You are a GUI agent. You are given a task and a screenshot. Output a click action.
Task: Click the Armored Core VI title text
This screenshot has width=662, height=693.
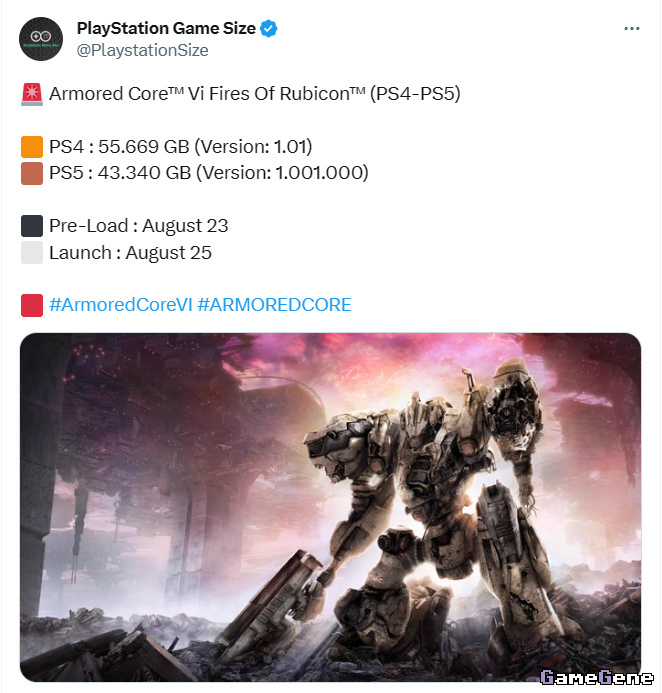255,94
